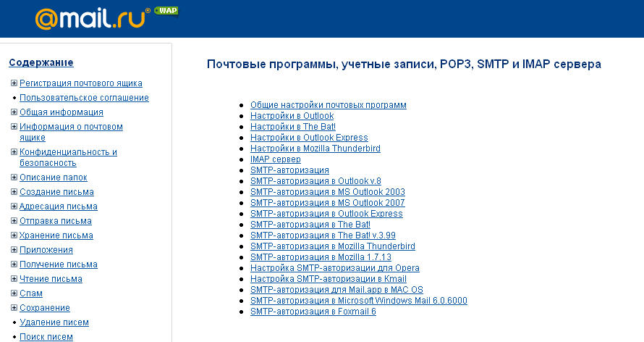The width and height of the screenshot is (644, 342).
Task: Open the IMAP сервер link
Action: click(276, 159)
